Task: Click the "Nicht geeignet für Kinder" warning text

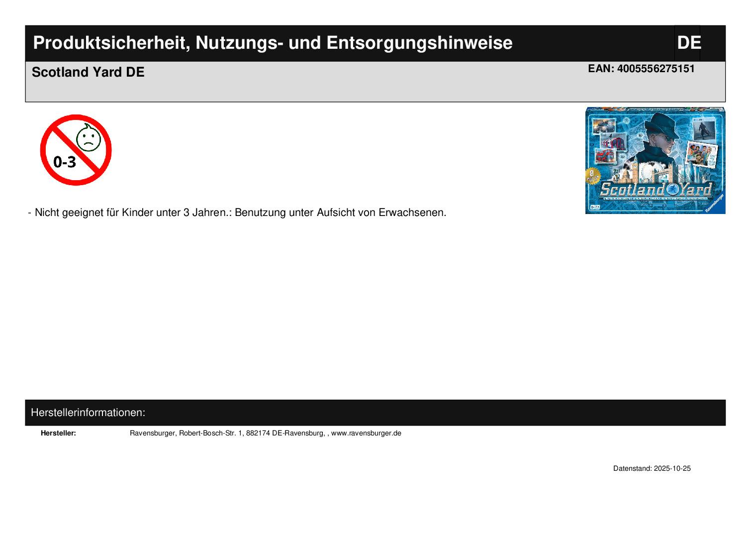Action: click(240, 213)
